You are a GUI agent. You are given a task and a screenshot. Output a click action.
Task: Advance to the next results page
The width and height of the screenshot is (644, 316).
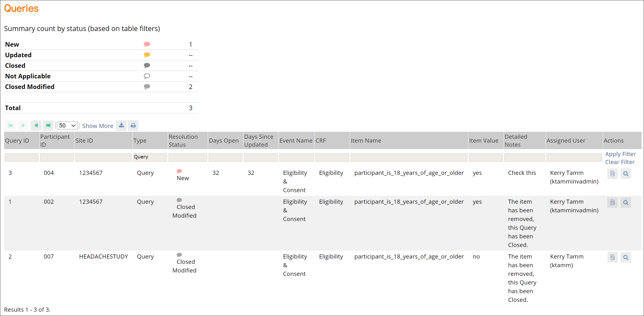pos(36,125)
